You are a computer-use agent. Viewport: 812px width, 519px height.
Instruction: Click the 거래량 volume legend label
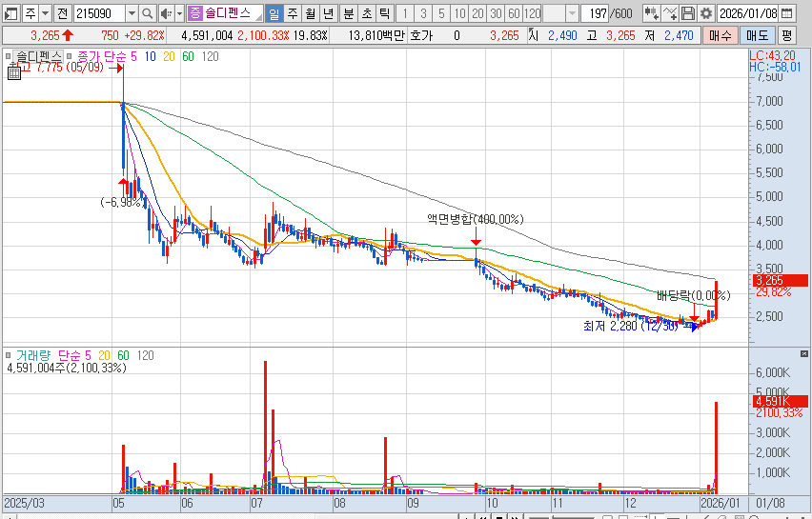33,355
